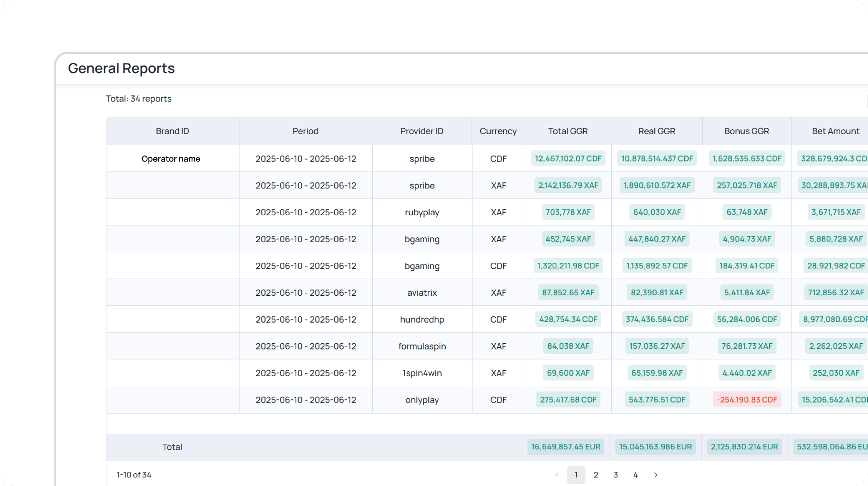Click total 2,125,830.214 EUR
Screen dimensions: 868x486
click(x=745, y=447)
